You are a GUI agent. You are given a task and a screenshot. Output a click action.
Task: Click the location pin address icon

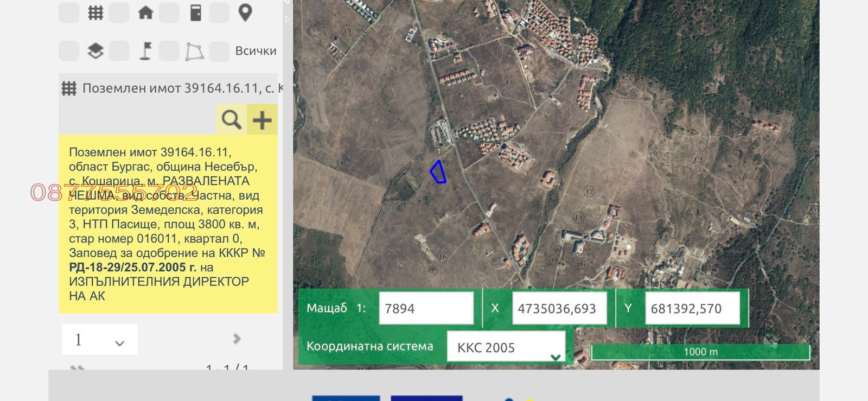[x=245, y=12]
